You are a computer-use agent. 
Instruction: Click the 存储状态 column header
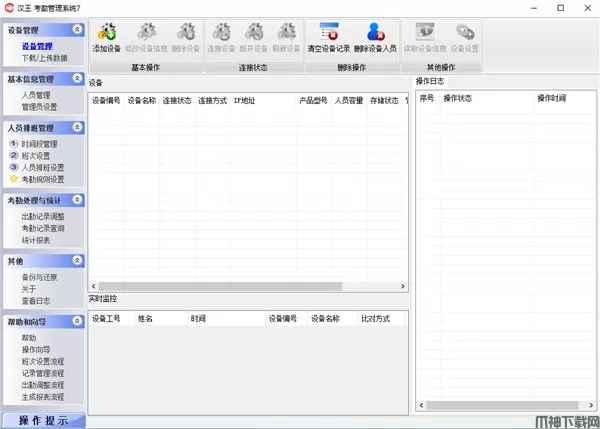tap(385, 101)
